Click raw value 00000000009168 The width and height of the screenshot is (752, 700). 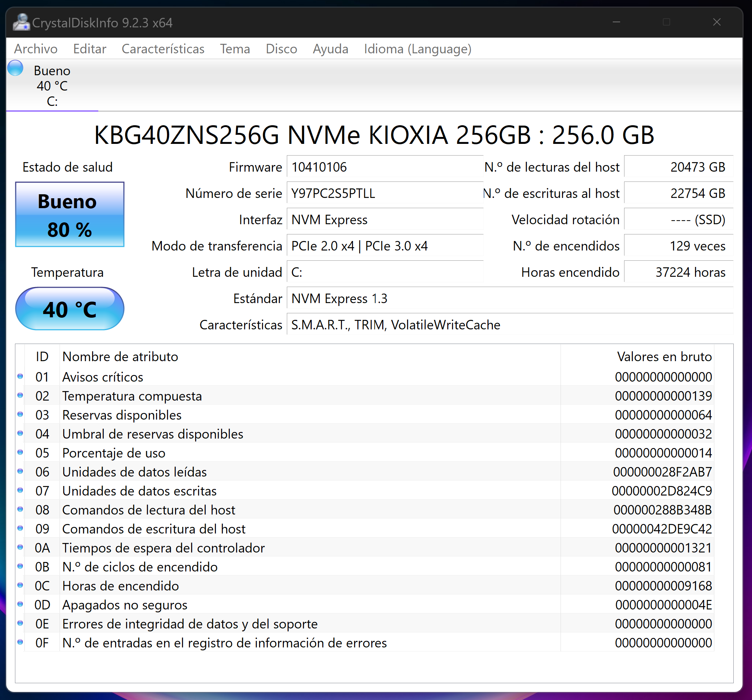click(664, 586)
